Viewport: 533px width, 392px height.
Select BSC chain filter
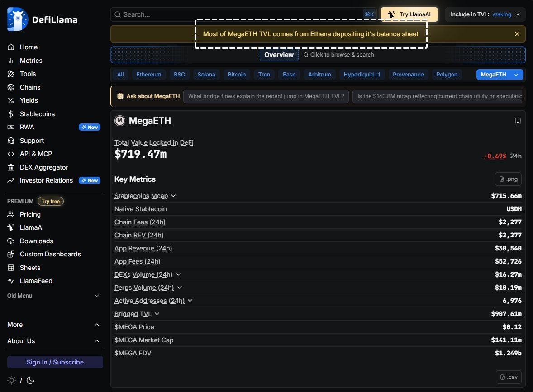pos(180,75)
